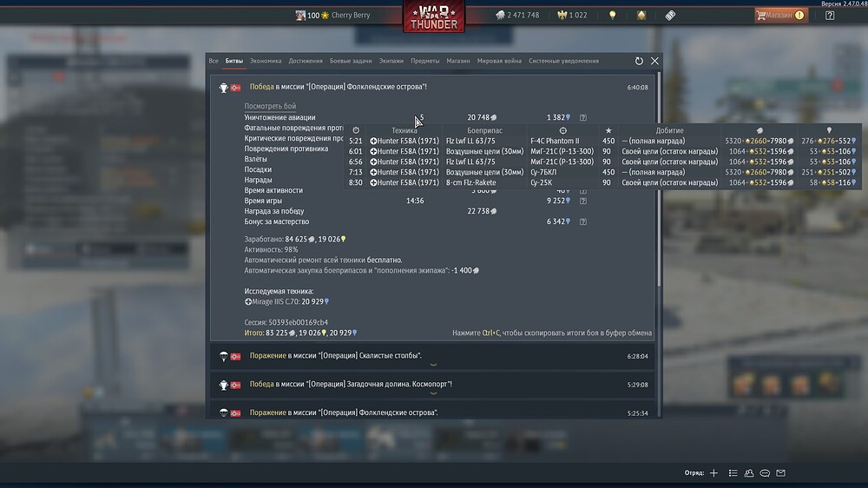This screenshot has width=868, height=488.
Task: Click help icon on Время игры row
Action: 583,201
